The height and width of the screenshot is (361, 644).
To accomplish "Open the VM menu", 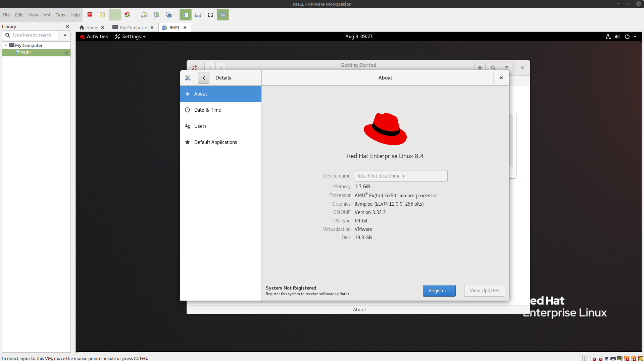I will point(47,15).
